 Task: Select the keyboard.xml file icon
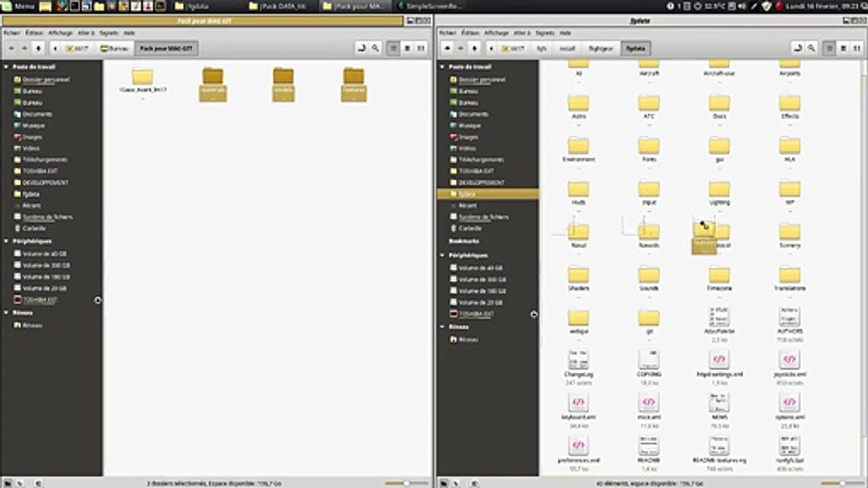578,403
